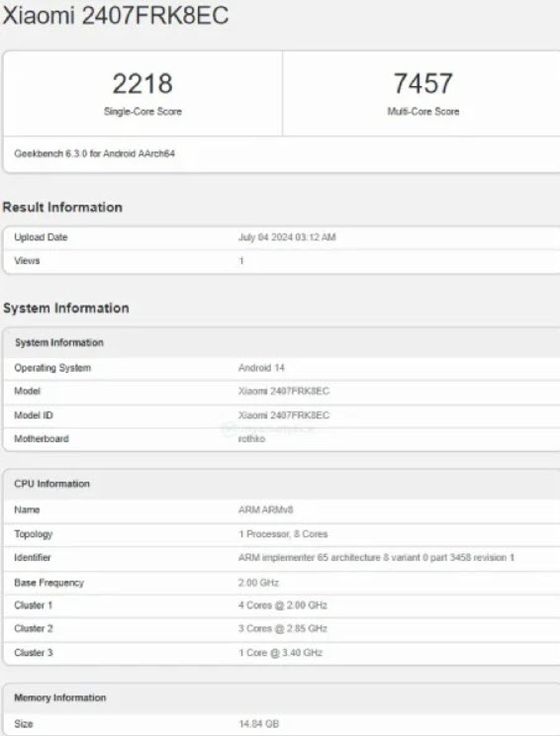Screen dimensions: 560x736
Task: Click Geekbench 6.3.0 for Android AArch64 text
Action: 94,153
